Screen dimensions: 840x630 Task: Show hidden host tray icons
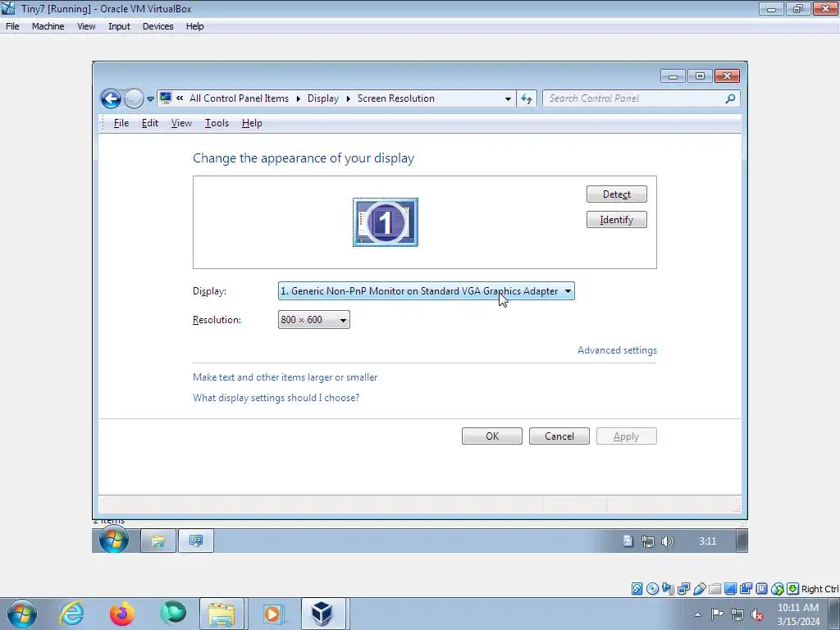pyautogui.click(x=697, y=615)
